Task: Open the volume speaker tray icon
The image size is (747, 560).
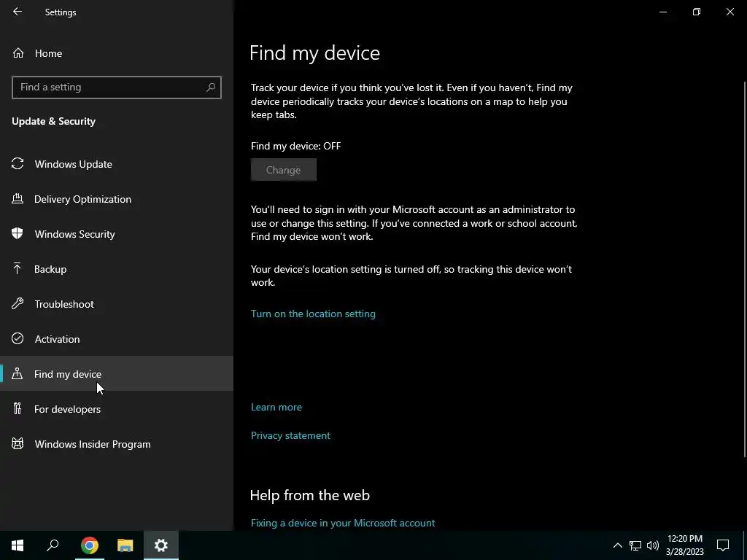Action: coord(653,545)
